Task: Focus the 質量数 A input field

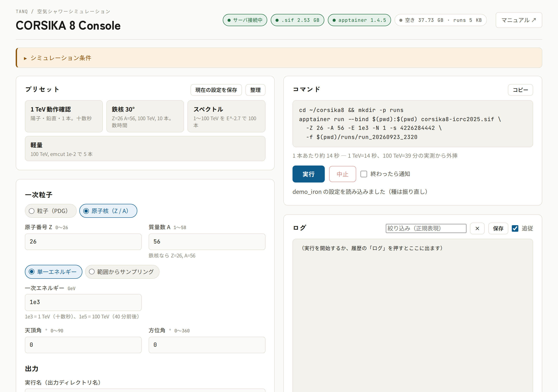Action: point(207,242)
